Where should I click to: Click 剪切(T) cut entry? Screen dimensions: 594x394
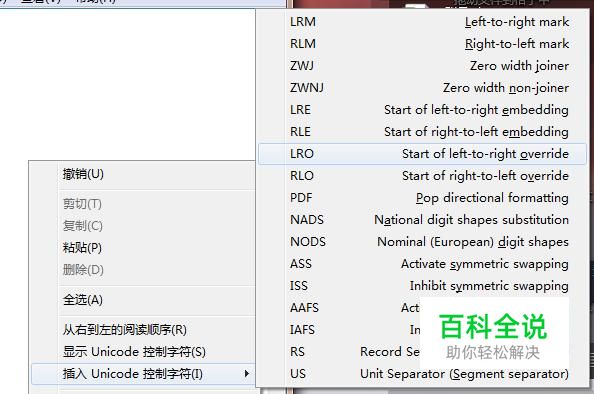click(143, 203)
